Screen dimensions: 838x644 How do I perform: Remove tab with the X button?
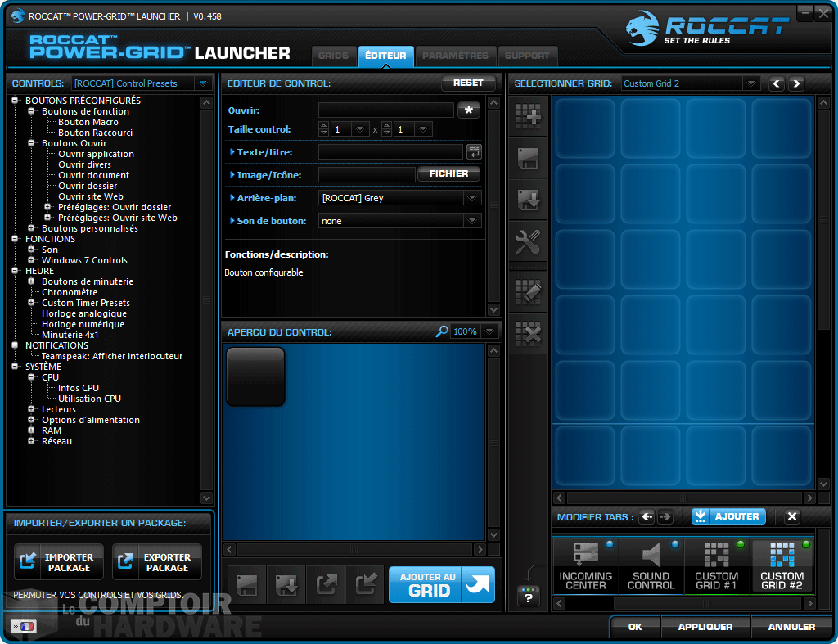(791, 516)
